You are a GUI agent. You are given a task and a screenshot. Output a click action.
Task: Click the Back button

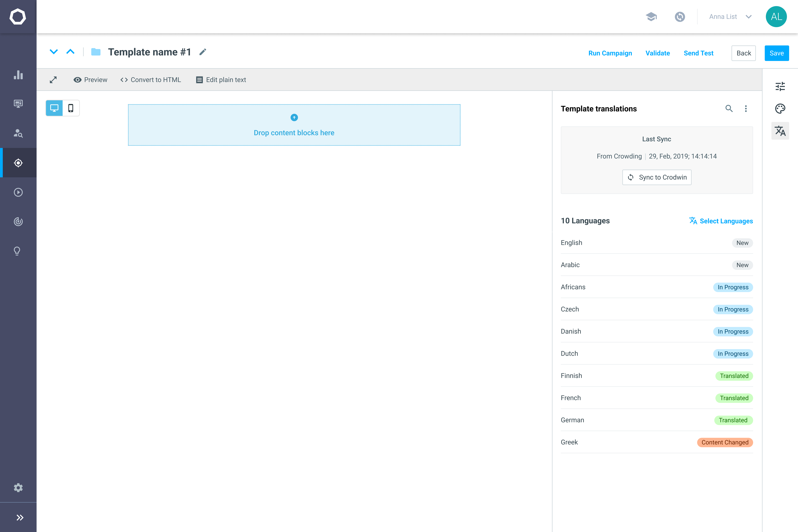[x=744, y=53]
